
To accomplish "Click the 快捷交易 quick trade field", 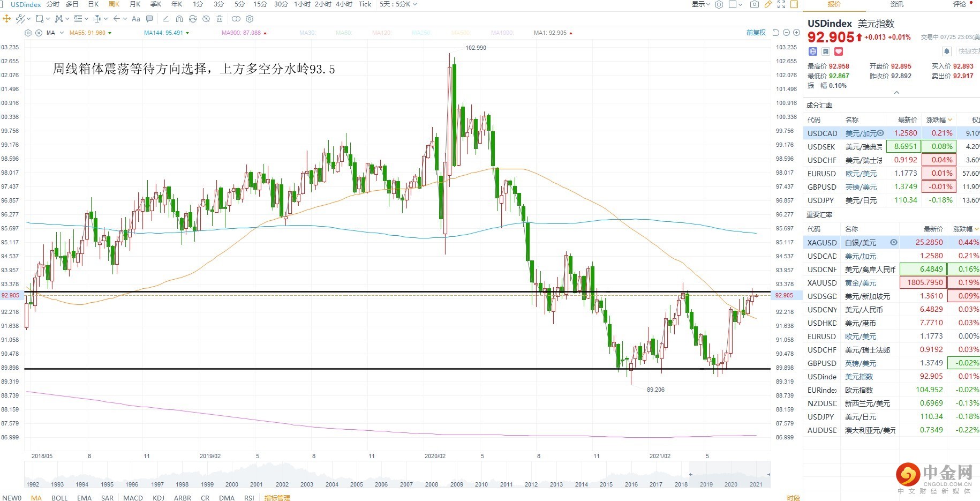I will pyautogui.click(x=969, y=51).
